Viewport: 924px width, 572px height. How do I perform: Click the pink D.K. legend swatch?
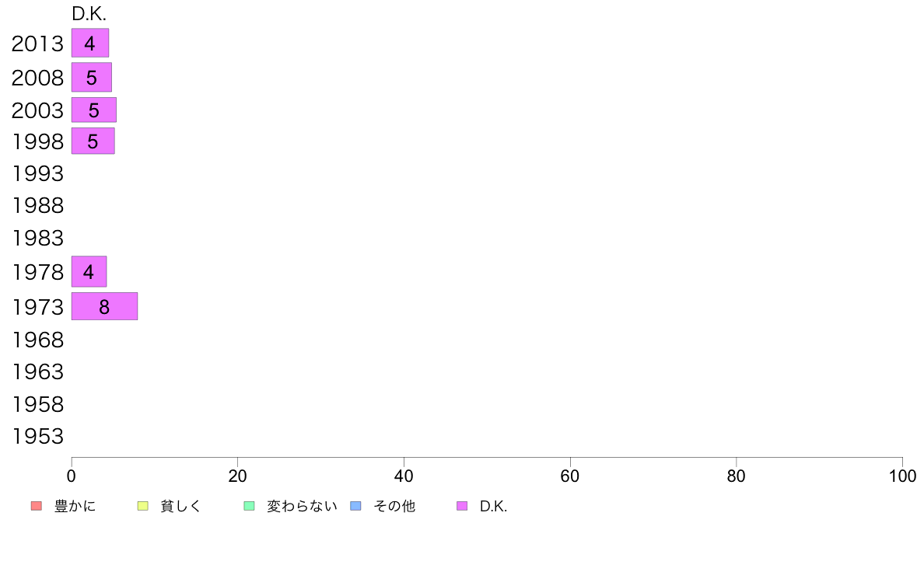[462, 506]
